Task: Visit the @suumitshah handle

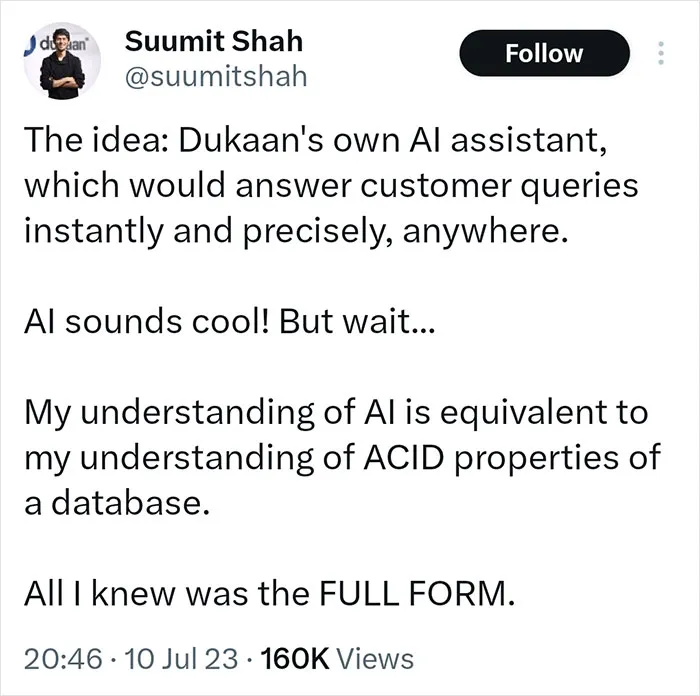Action: click(x=216, y=76)
